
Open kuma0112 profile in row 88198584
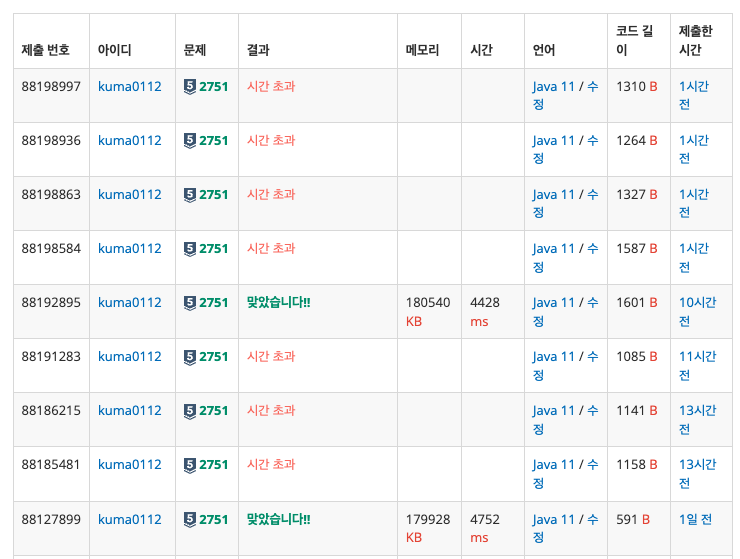[x=130, y=248]
